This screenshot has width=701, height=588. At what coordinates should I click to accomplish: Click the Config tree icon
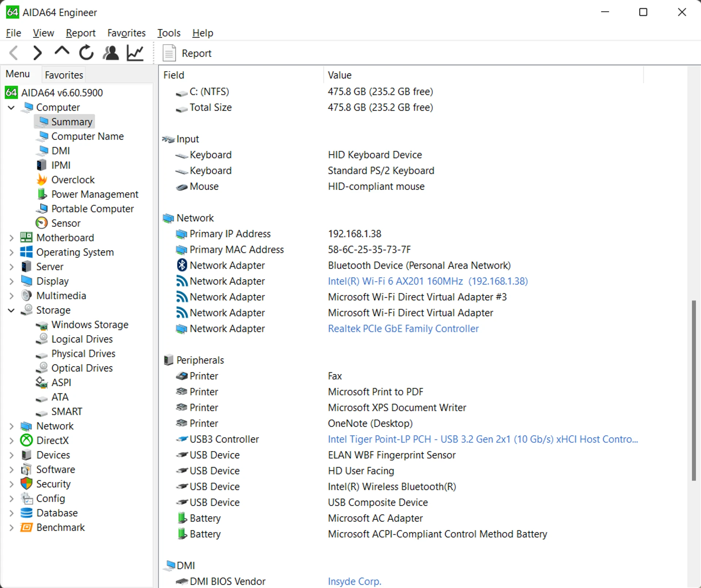(x=26, y=498)
